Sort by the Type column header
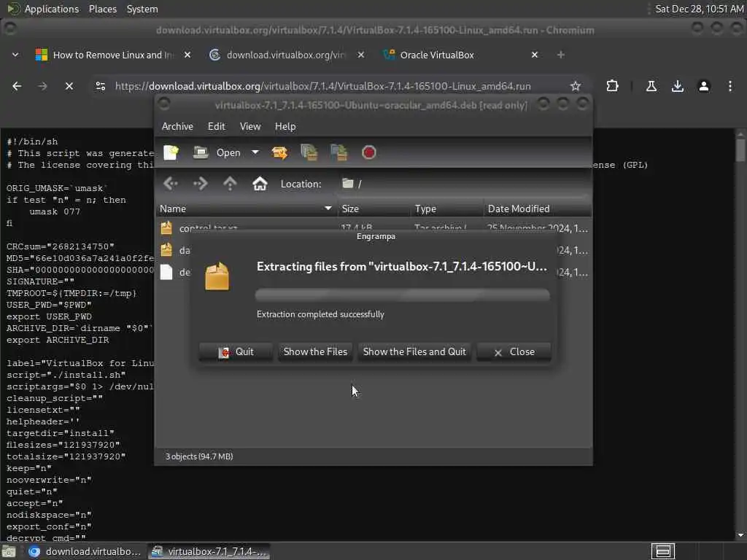 click(x=447, y=209)
